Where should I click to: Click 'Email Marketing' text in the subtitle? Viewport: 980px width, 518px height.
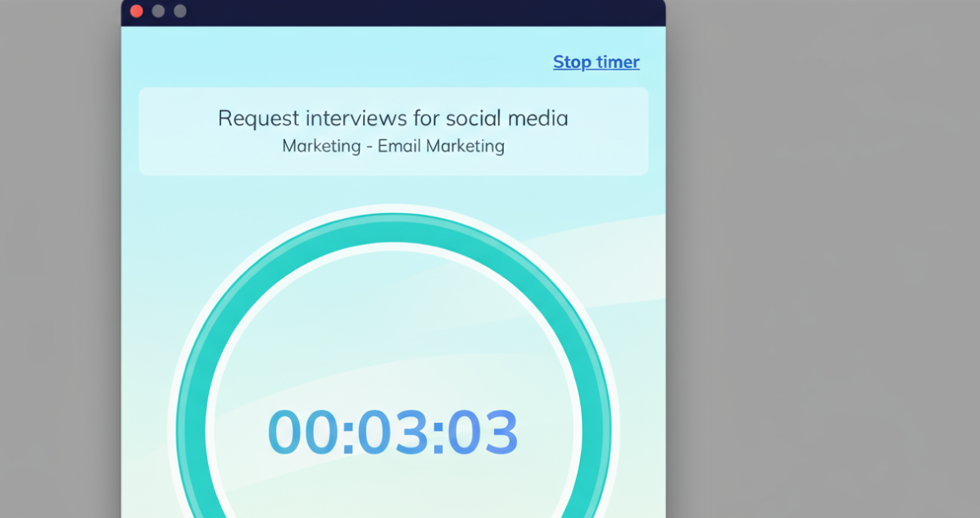click(441, 146)
